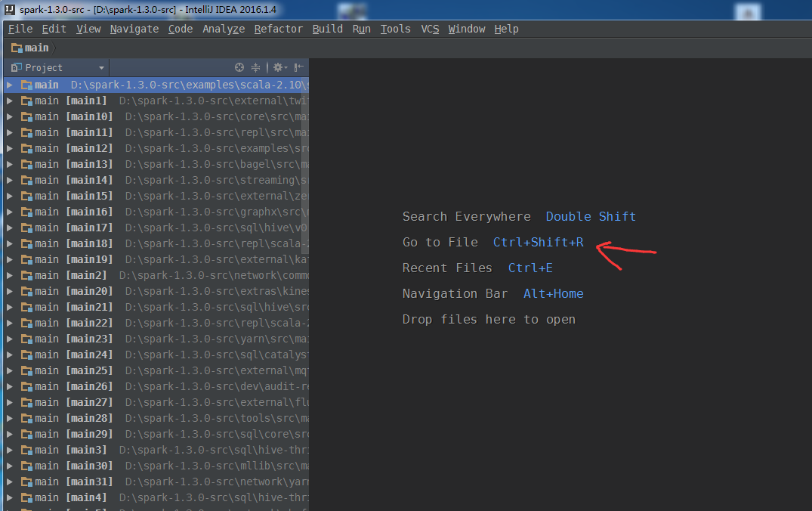Expand the main [main17] node
812x511 pixels.
[9, 228]
